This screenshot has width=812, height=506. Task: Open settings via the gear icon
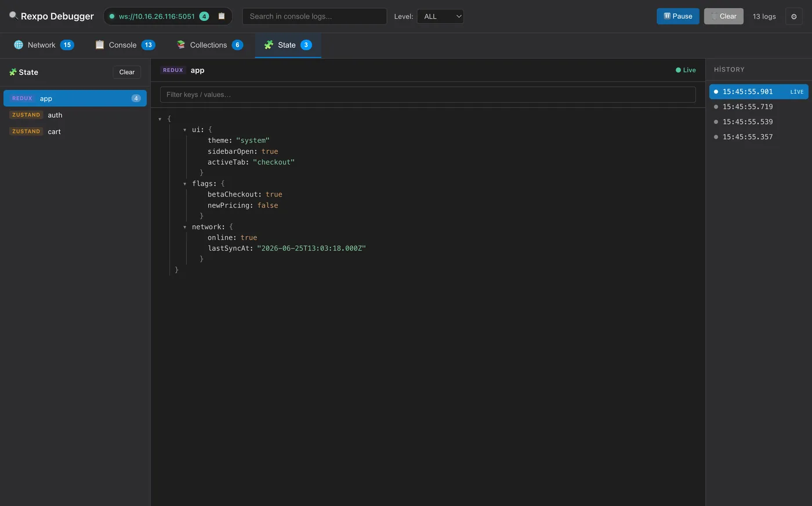coord(794,16)
